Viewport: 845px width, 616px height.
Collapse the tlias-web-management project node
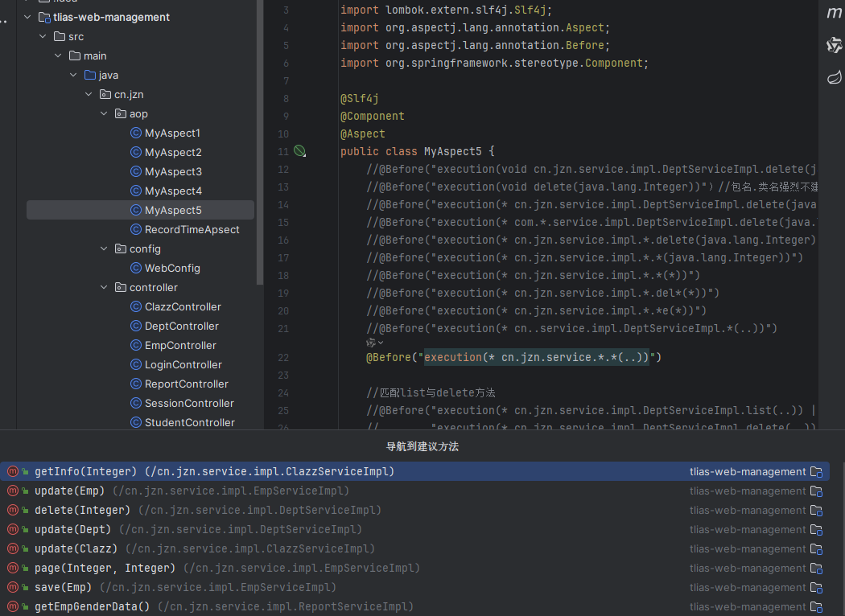[27, 17]
